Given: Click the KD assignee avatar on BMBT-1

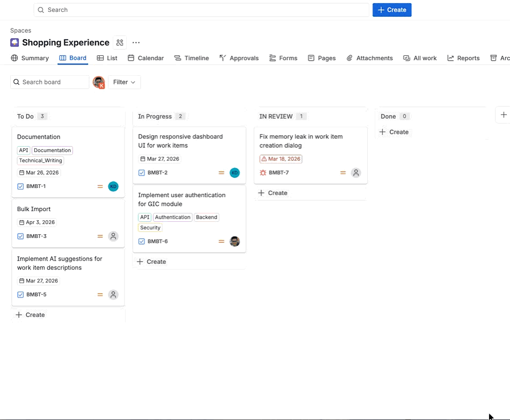Looking at the screenshot, I should (113, 186).
